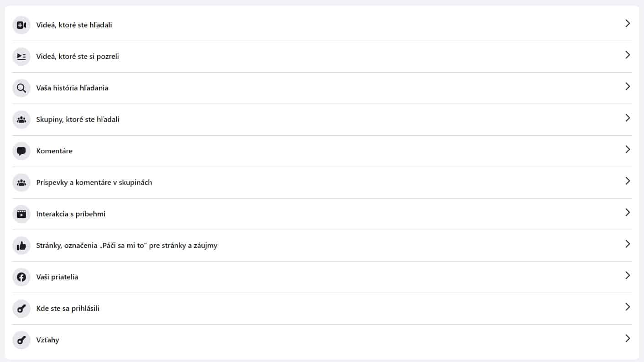Click the story icon beside Interakcia s príbehmi
Screen dimensions: 644x362
21,214
